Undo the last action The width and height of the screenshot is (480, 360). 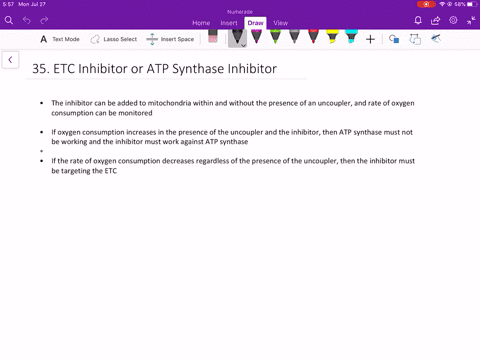coord(27,21)
